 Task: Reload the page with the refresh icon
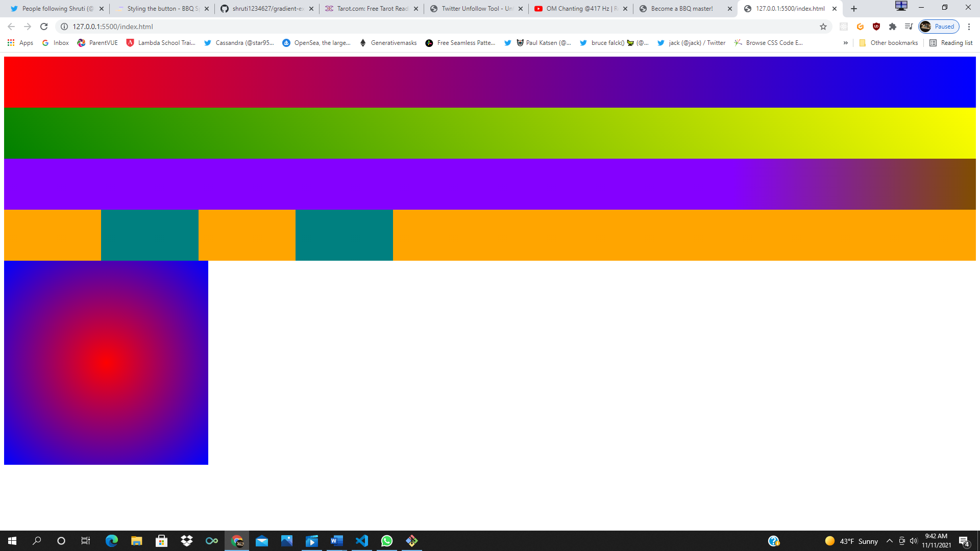point(44,27)
